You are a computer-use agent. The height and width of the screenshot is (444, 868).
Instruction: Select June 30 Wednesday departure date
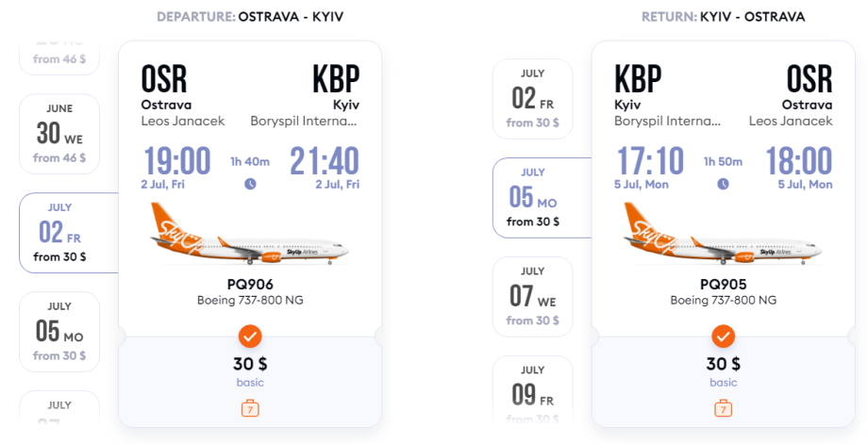click(x=59, y=134)
